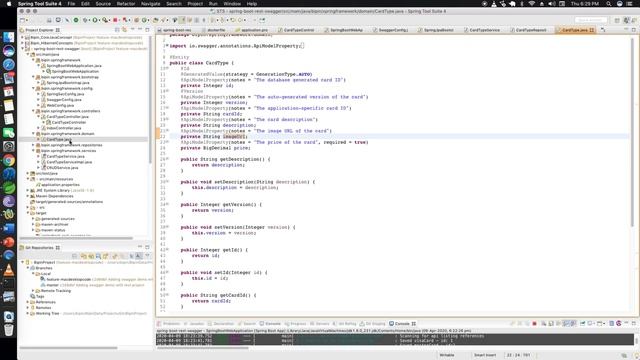Select Tags node in Git Repositories
The height and width of the screenshot is (360, 640).
point(40,296)
